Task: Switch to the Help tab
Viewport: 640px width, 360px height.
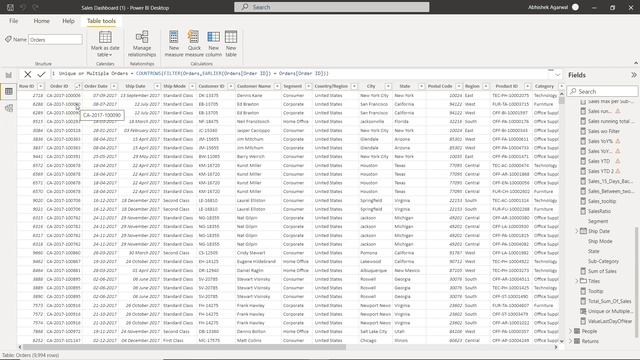Action: pos(68,21)
